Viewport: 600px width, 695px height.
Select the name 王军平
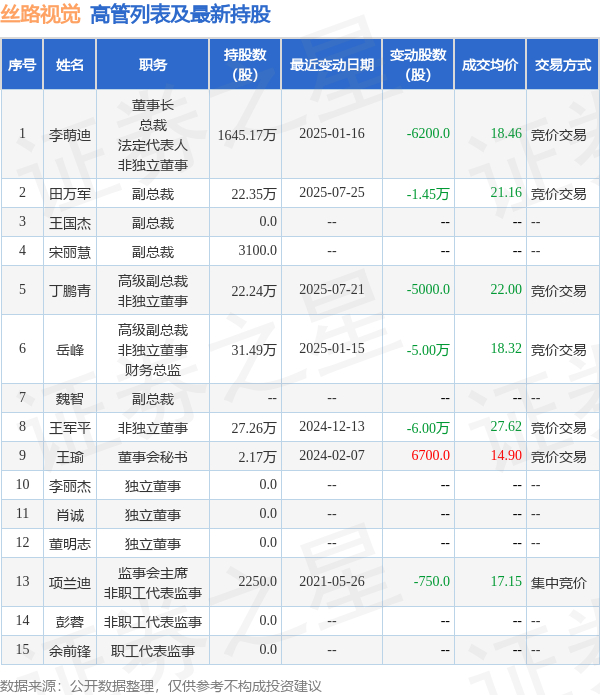(70, 428)
